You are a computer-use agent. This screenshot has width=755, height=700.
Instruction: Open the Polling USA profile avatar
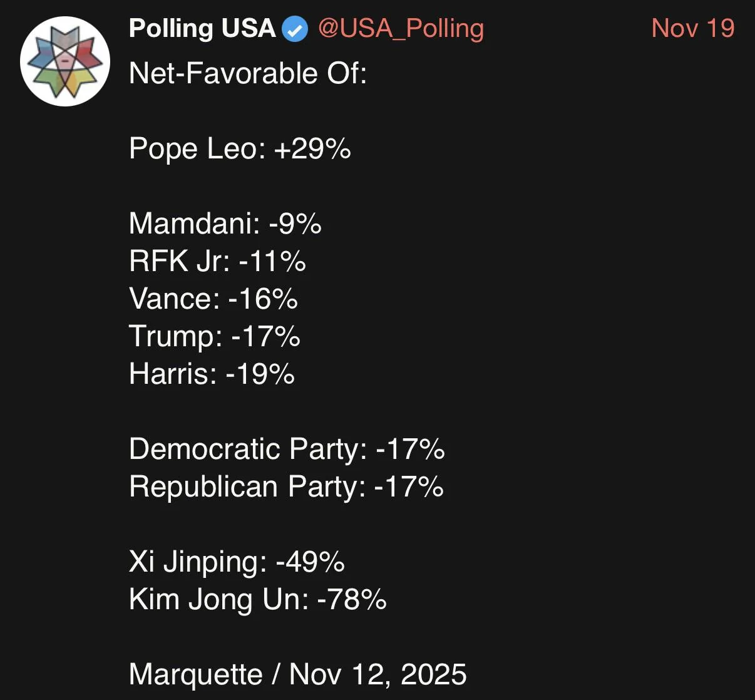click(64, 62)
